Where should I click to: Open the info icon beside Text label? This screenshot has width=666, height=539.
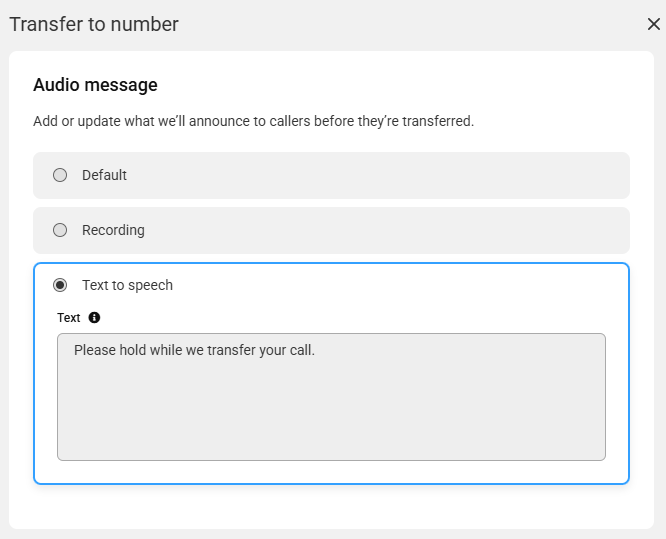tap(94, 318)
